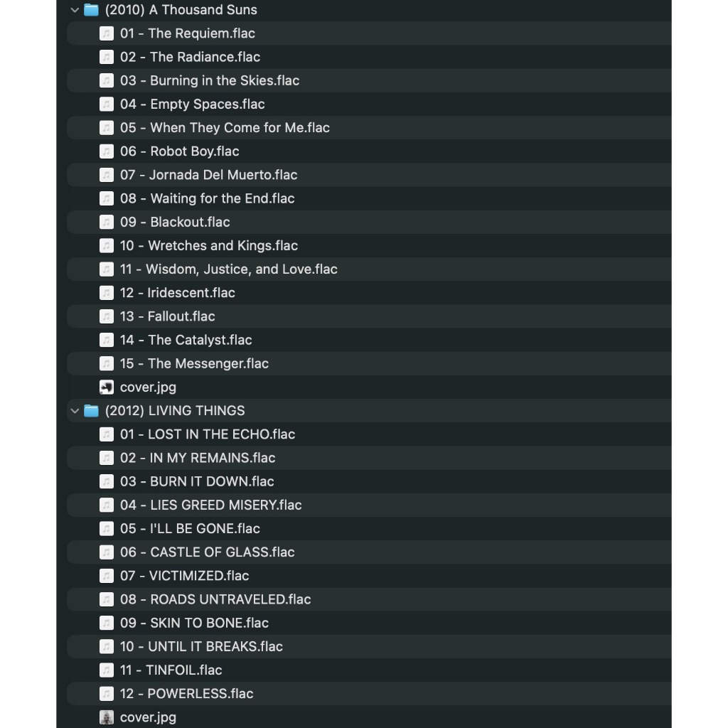
Task: Click the LIVING THINGS folder icon
Action: (92, 411)
